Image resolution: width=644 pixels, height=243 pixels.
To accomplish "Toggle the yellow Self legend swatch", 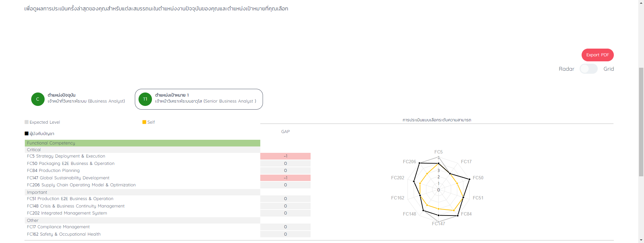I will 144,122.
